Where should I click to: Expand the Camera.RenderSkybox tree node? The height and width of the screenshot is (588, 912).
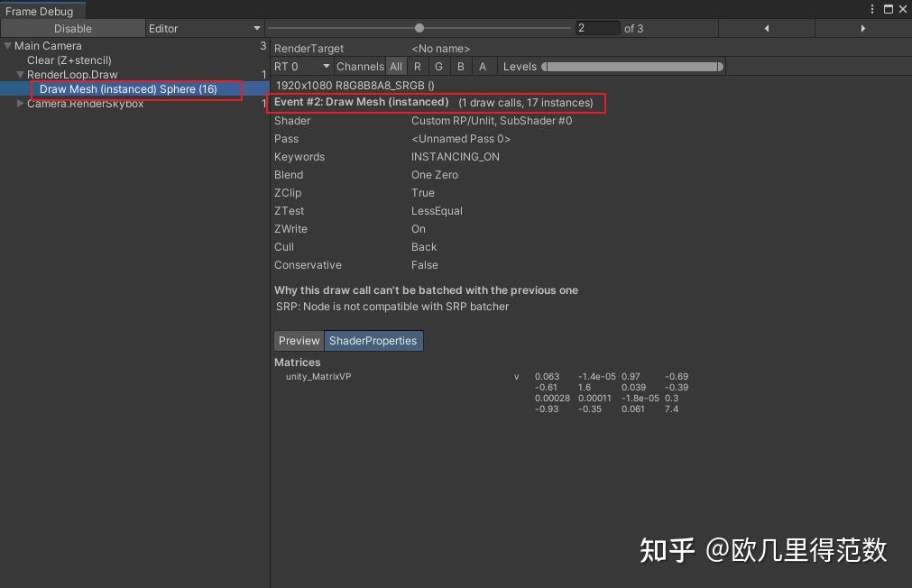[18, 104]
